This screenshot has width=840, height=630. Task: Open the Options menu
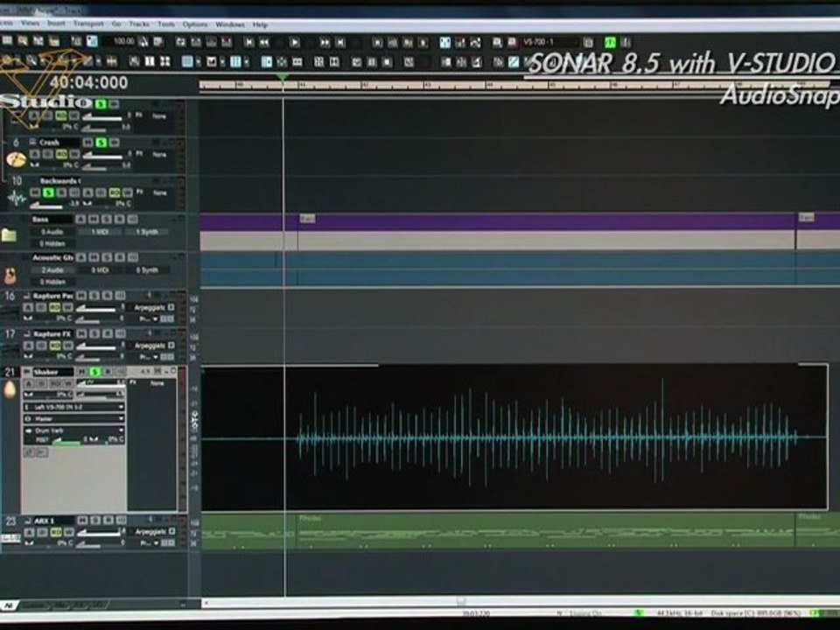(x=195, y=24)
